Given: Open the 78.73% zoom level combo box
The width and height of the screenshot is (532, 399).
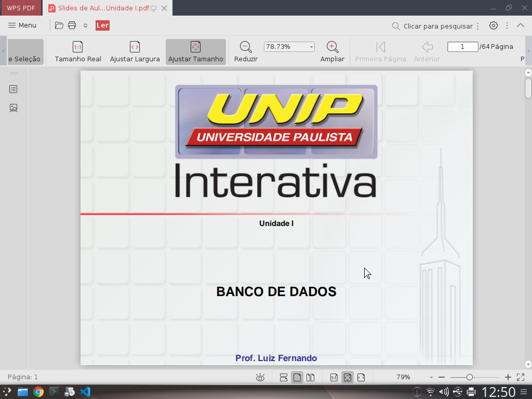Looking at the screenshot, I should point(289,46).
